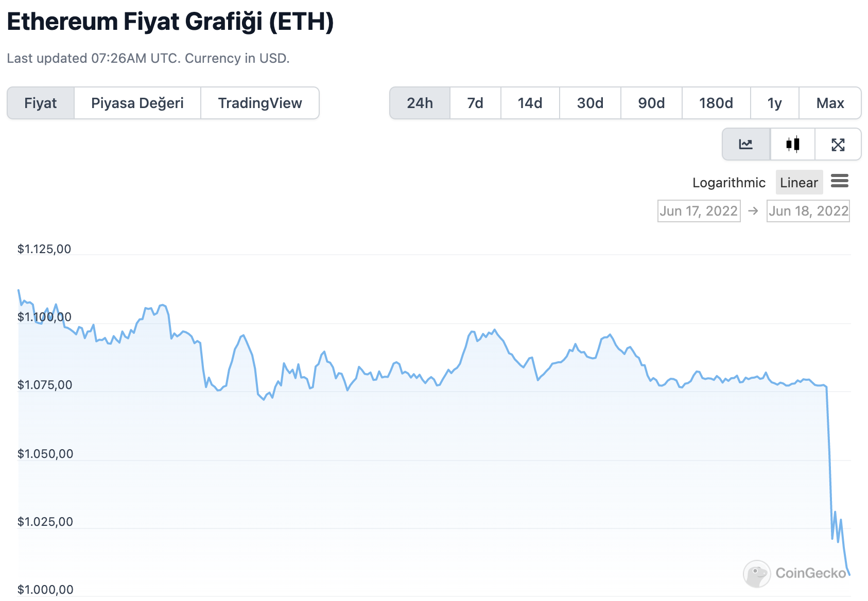Select the line chart view icon
The height and width of the screenshot is (601, 868).
[x=745, y=145]
